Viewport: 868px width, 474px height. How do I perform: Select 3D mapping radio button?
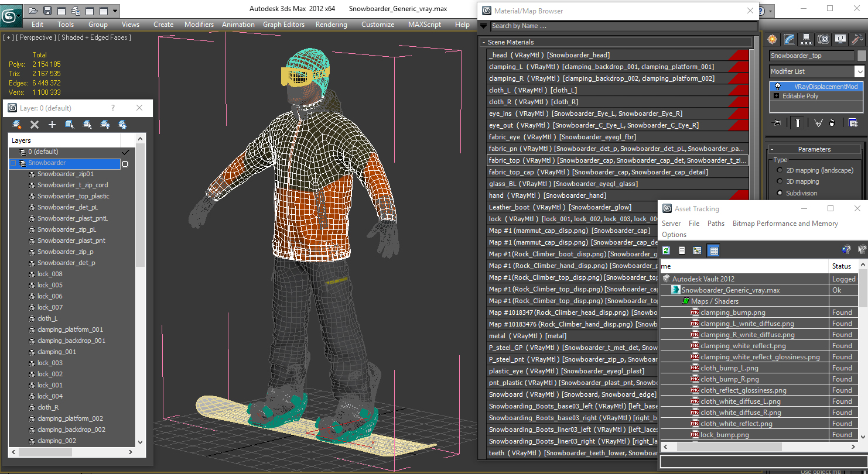coord(780,181)
